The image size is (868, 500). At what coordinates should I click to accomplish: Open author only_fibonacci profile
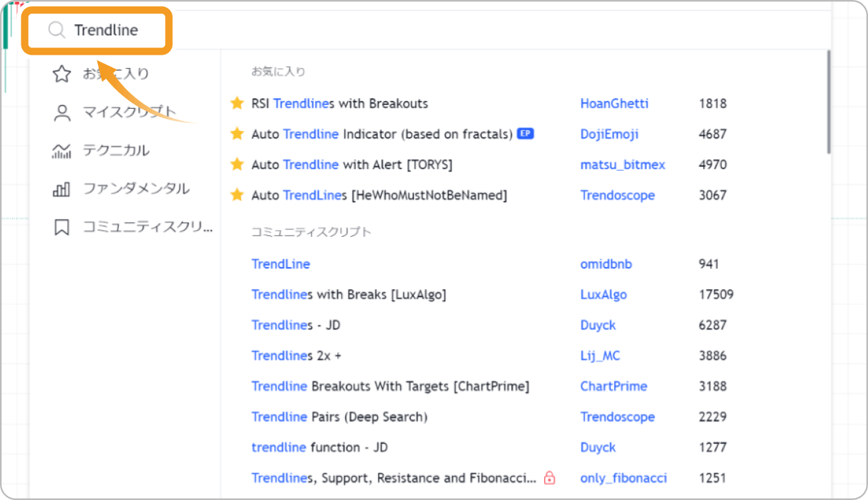(624, 479)
